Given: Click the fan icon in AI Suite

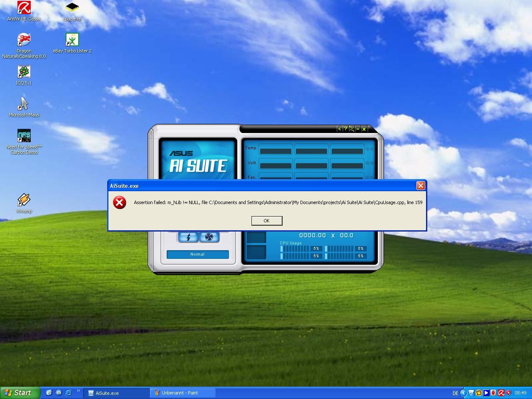Looking at the screenshot, I should coord(209,237).
